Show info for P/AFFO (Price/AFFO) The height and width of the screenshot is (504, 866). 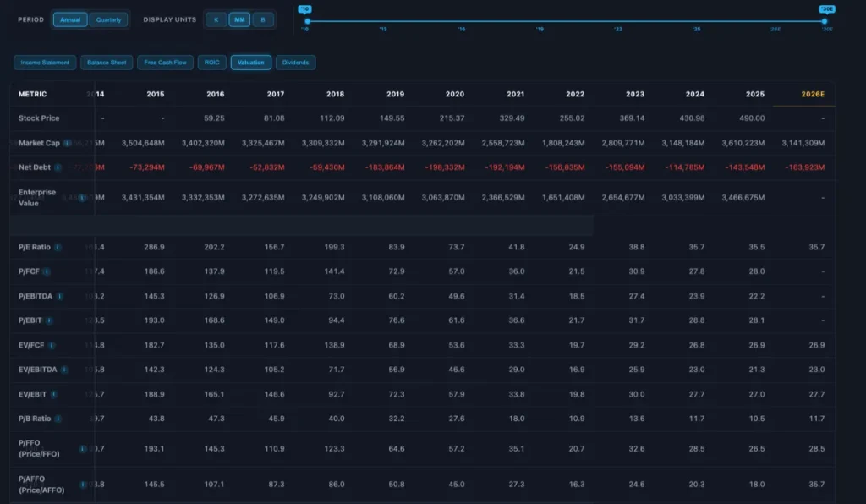point(83,485)
